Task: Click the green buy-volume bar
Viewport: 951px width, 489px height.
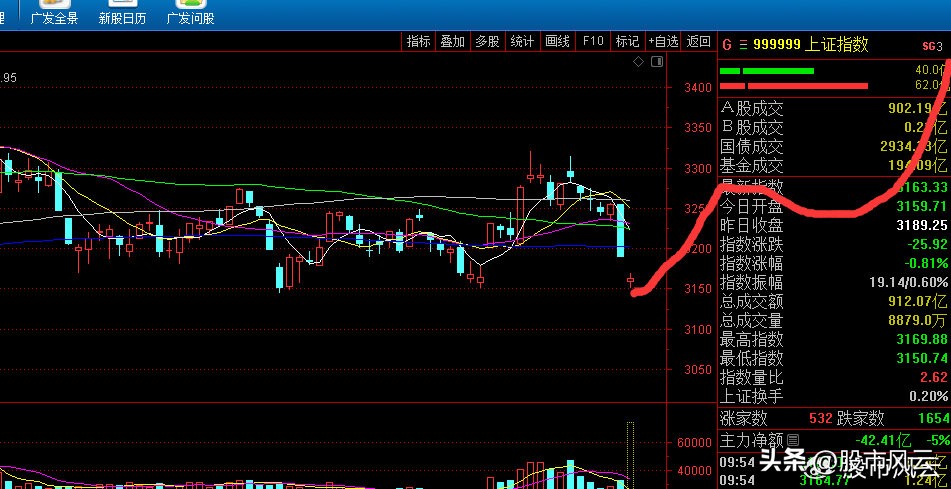Action: pos(767,71)
